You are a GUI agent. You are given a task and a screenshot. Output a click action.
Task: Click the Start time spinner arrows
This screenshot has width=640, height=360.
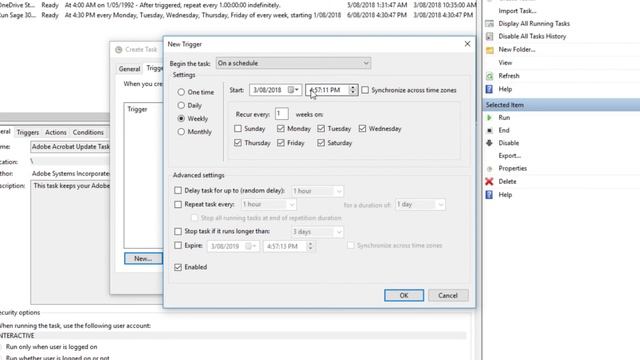(x=353, y=90)
